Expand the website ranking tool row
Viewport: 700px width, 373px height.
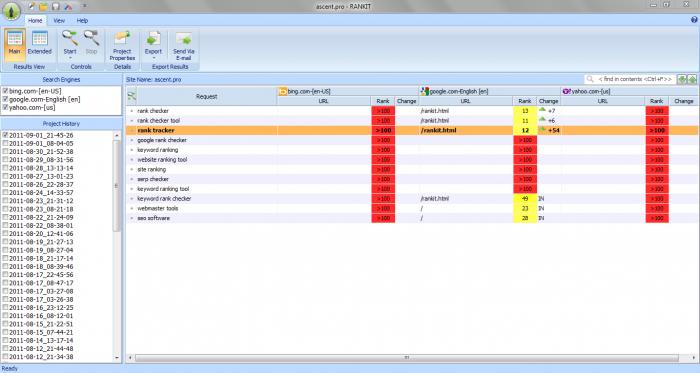132,160
